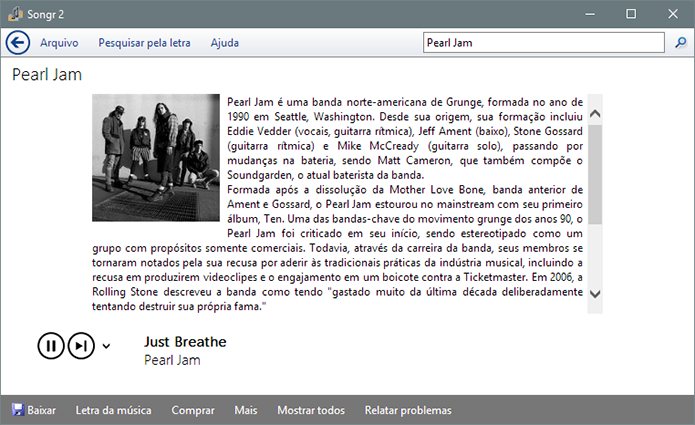
Task: Click the back arrow button
Action: [x=18, y=43]
